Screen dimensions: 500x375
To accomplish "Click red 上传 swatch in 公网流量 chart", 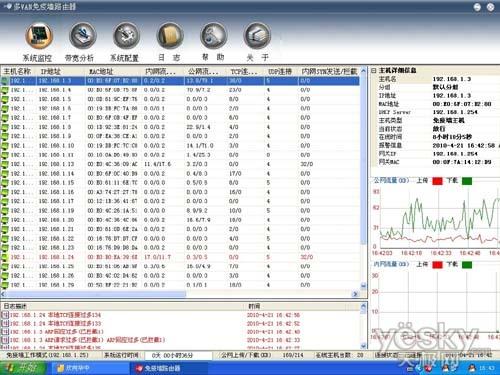I will point(437,181).
